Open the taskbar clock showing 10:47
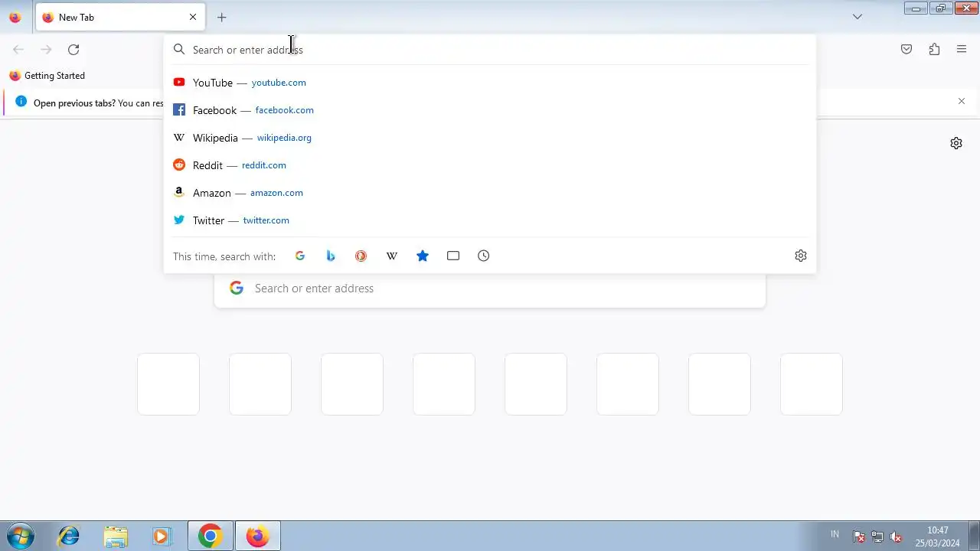Viewport: 980px width, 551px height. 937,536
